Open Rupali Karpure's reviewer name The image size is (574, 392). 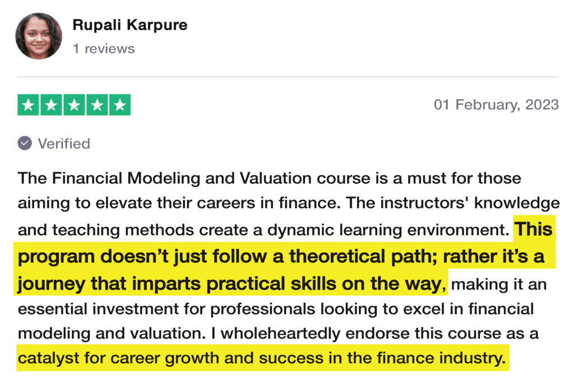point(130,25)
